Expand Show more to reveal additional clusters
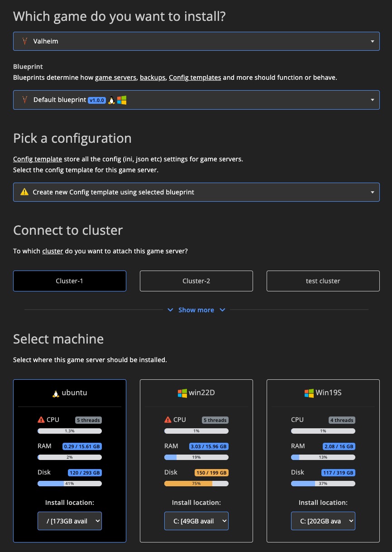 tap(196, 310)
